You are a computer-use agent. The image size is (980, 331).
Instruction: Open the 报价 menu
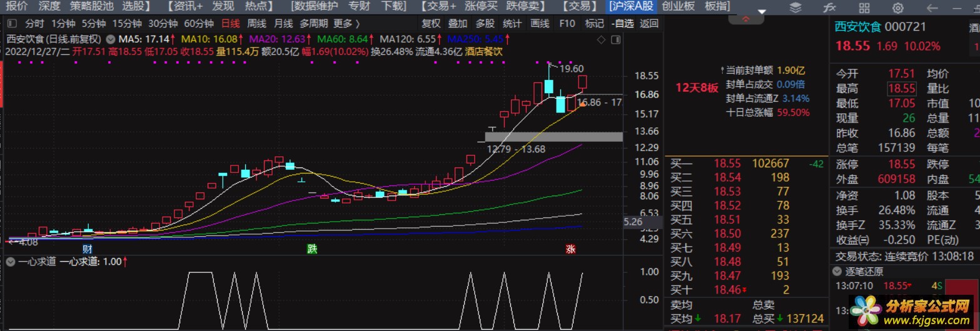(16, 6)
